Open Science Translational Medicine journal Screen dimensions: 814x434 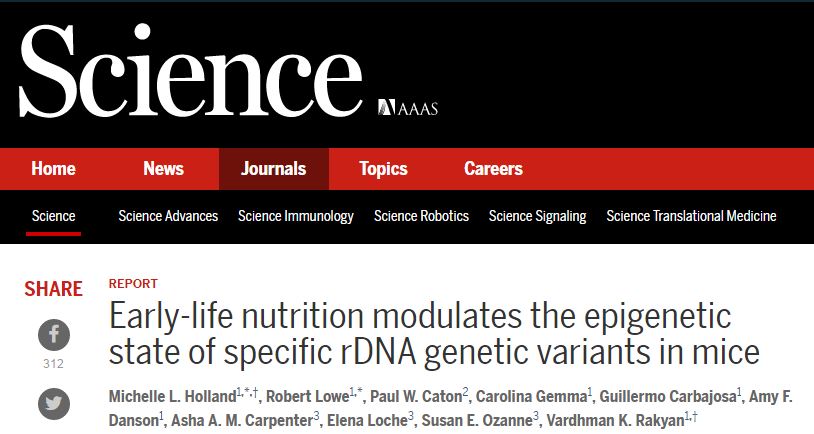pos(691,216)
